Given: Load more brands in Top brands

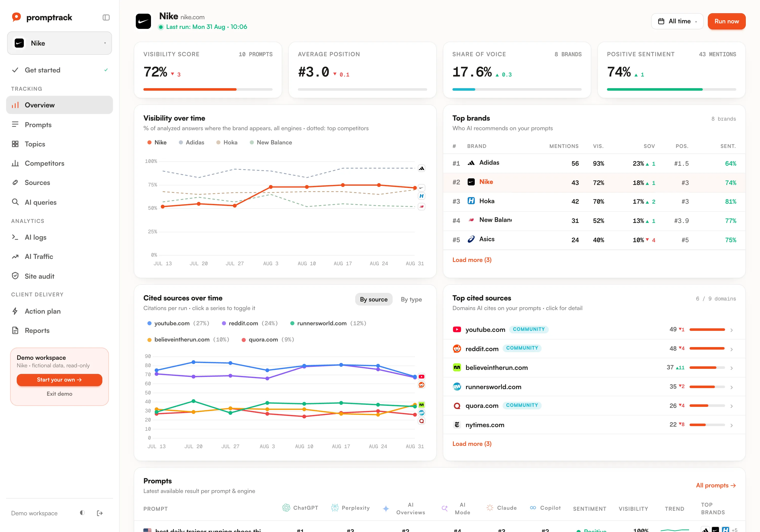Looking at the screenshot, I should coord(472,260).
